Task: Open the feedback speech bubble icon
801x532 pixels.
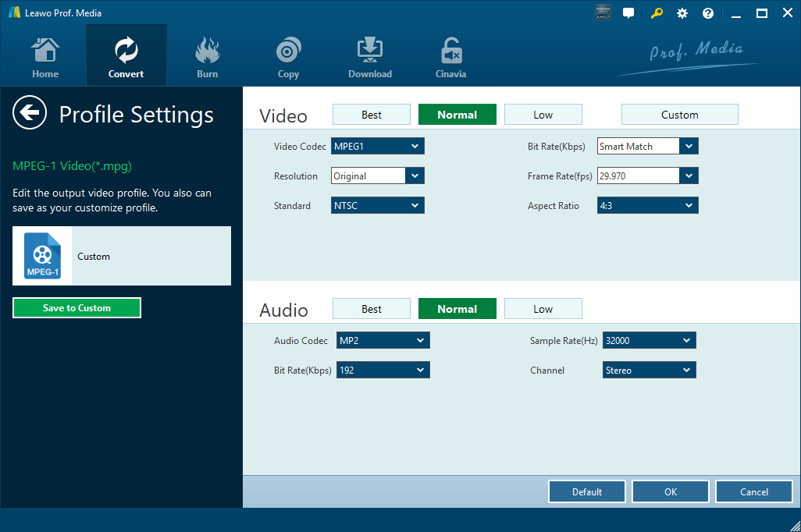Action: [x=628, y=13]
